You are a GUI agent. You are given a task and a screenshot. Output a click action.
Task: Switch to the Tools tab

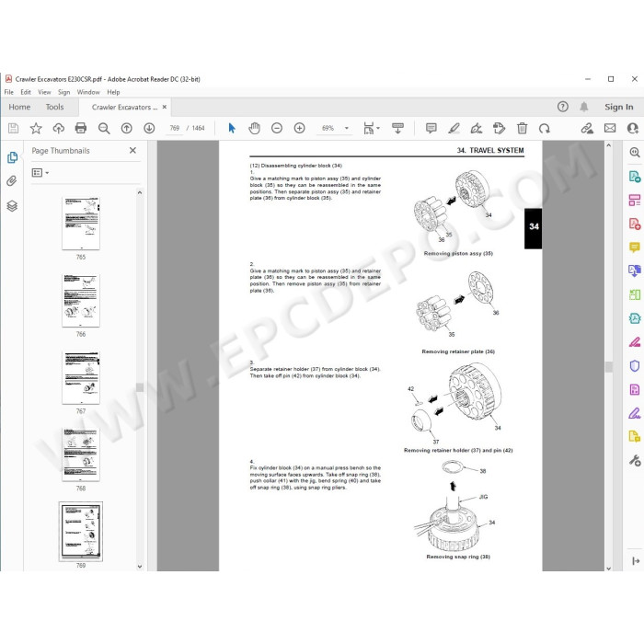point(54,107)
